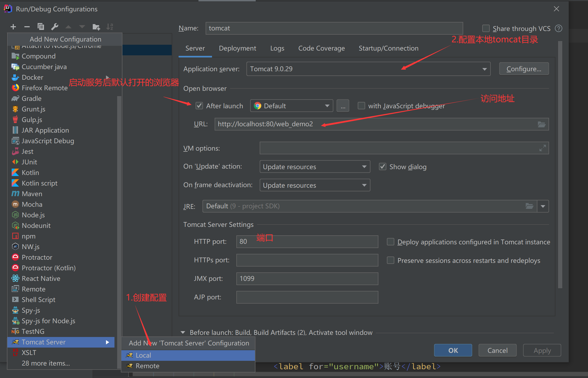Click the Share through VCS help icon

559,28
